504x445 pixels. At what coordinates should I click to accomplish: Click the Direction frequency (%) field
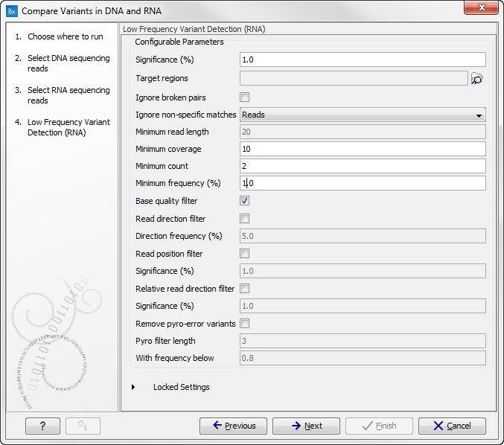tap(363, 236)
